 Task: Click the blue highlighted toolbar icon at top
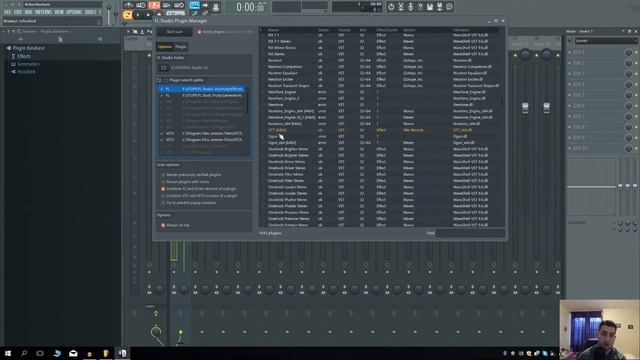point(194,5)
